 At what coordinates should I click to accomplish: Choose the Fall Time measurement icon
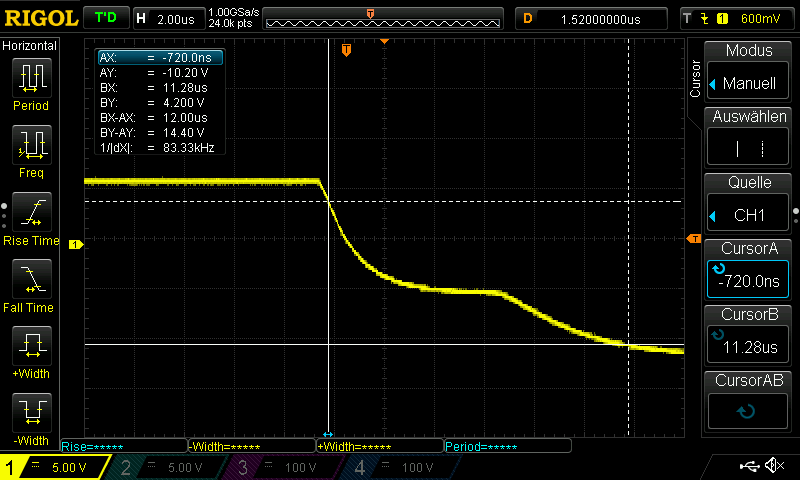(x=30, y=285)
